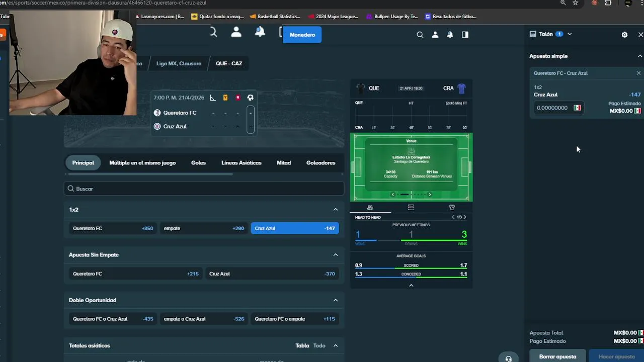
Task: Open the Talón dropdown
Action: 570,34
